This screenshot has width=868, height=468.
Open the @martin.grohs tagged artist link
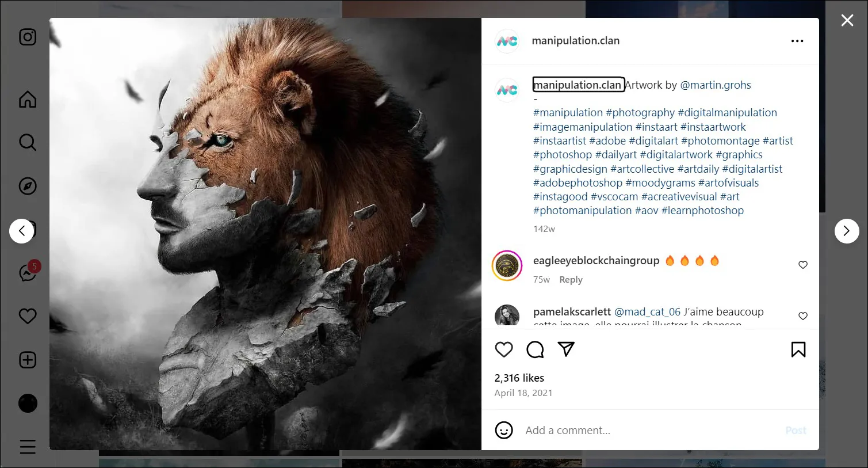click(x=716, y=85)
